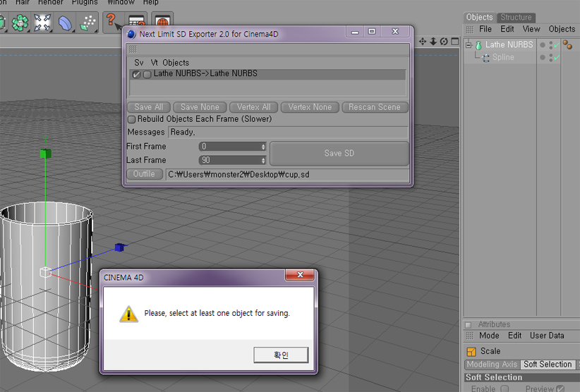This screenshot has height=392, width=580.
Task: Click the Last Frame spinner arrows
Action: (x=263, y=160)
